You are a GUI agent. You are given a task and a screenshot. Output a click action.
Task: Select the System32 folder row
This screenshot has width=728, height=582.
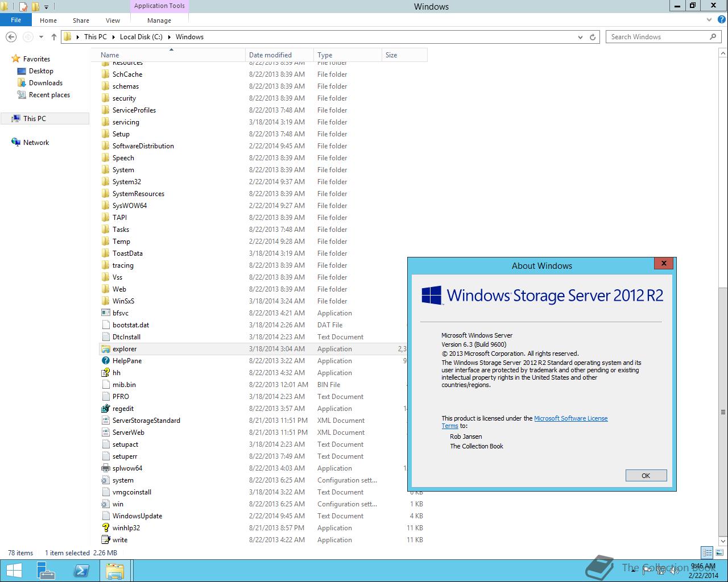(262, 182)
